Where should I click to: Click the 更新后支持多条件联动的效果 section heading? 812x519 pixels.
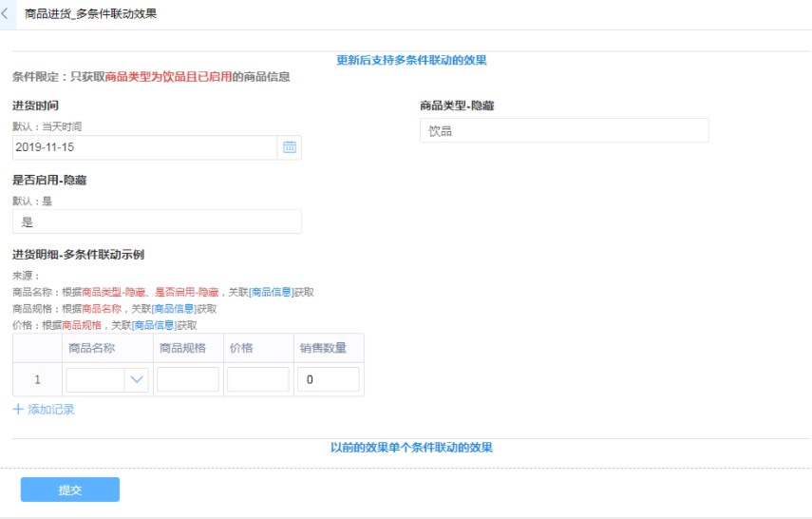411,60
